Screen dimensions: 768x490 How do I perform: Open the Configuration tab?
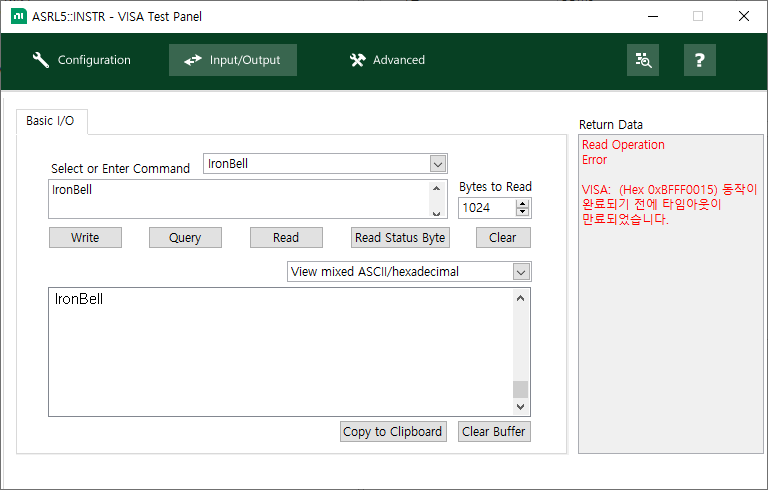pos(81,60)
